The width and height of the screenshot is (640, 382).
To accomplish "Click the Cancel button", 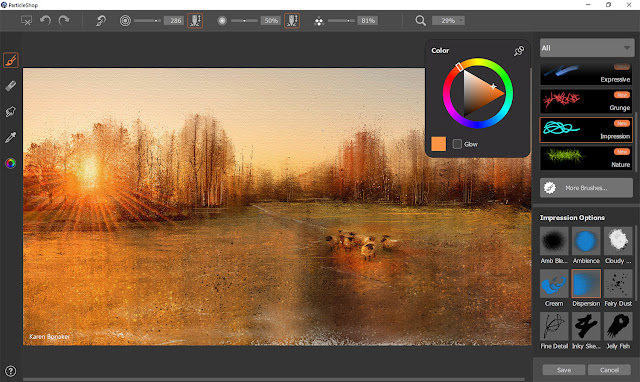I will point(609,370).
